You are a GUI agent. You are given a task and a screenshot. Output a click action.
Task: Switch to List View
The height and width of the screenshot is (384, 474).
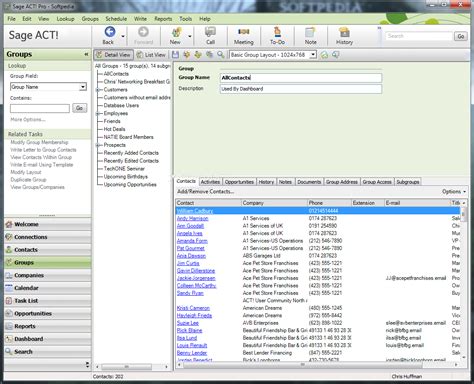(x=151, y=55)
